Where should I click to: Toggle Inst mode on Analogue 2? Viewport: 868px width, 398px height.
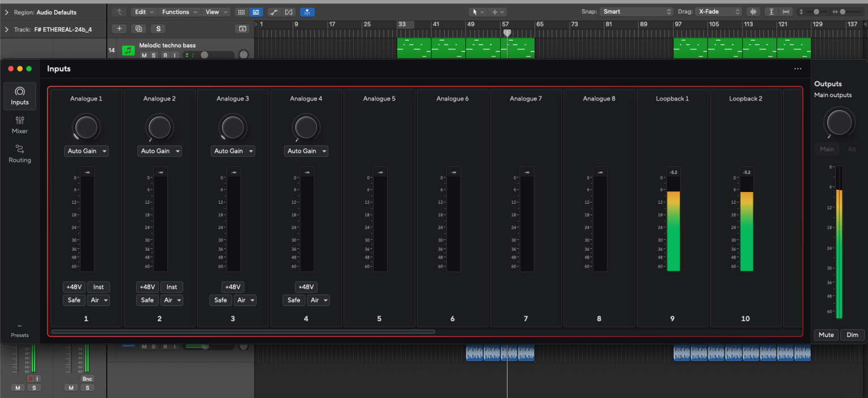tap(172, 287)
